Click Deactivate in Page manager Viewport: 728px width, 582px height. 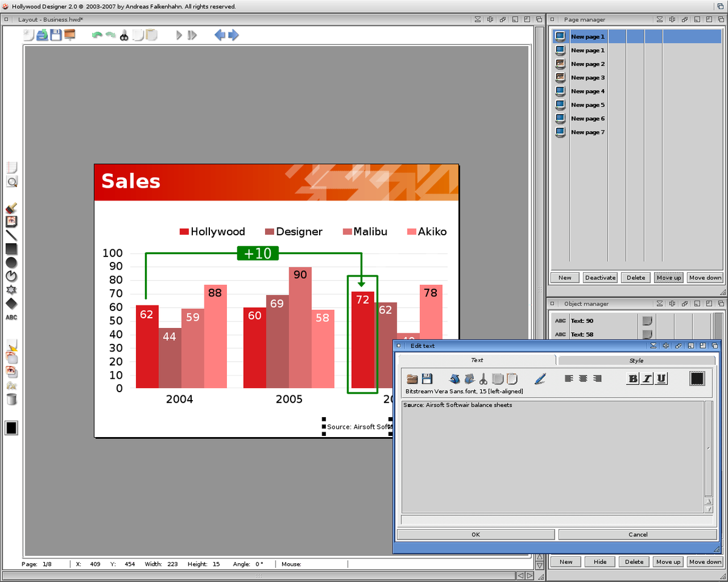(600, 278)
